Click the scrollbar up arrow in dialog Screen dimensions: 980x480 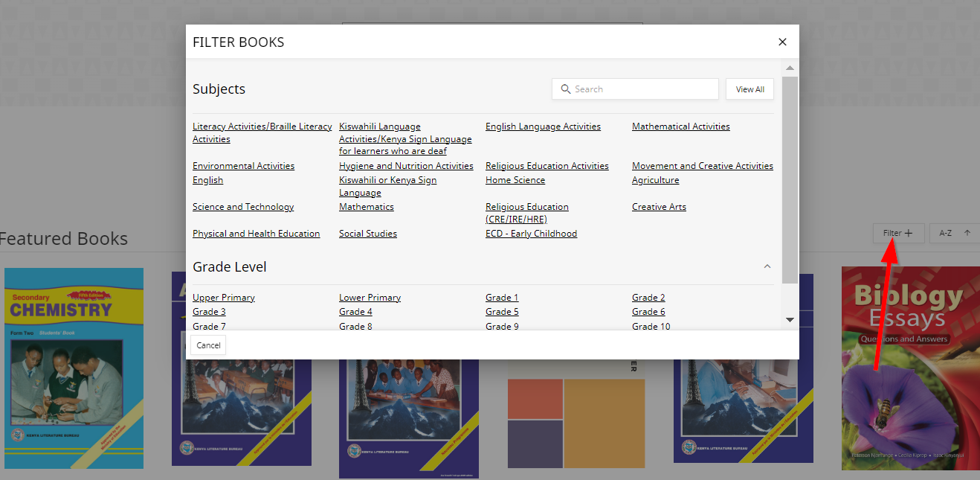tap(790, 68)
